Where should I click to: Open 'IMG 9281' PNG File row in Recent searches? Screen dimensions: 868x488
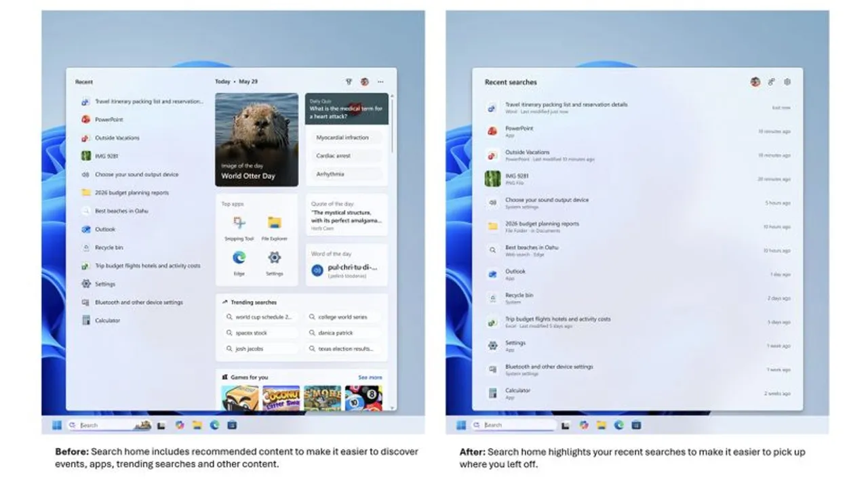click(x=637, y=179)
